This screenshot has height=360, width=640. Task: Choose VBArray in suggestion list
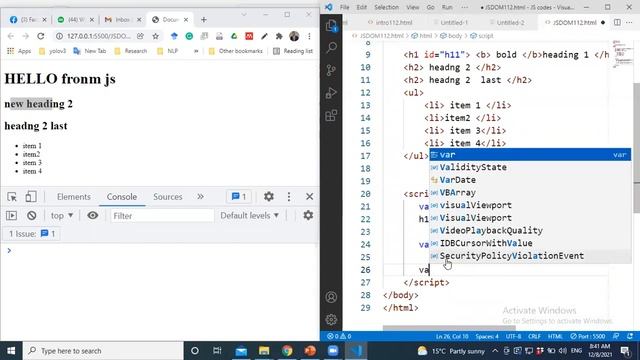click(x=530, y=193)
